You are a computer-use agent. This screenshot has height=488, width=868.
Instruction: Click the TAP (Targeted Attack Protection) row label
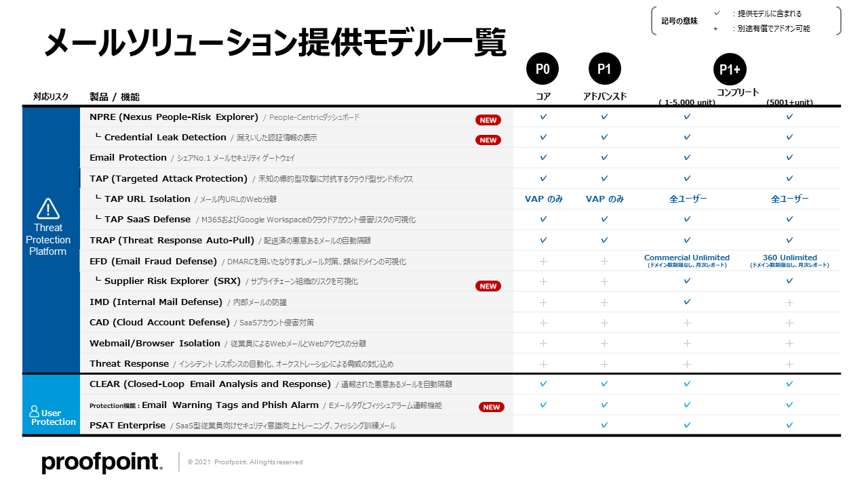pyautogui.click(x=168, y=178)
